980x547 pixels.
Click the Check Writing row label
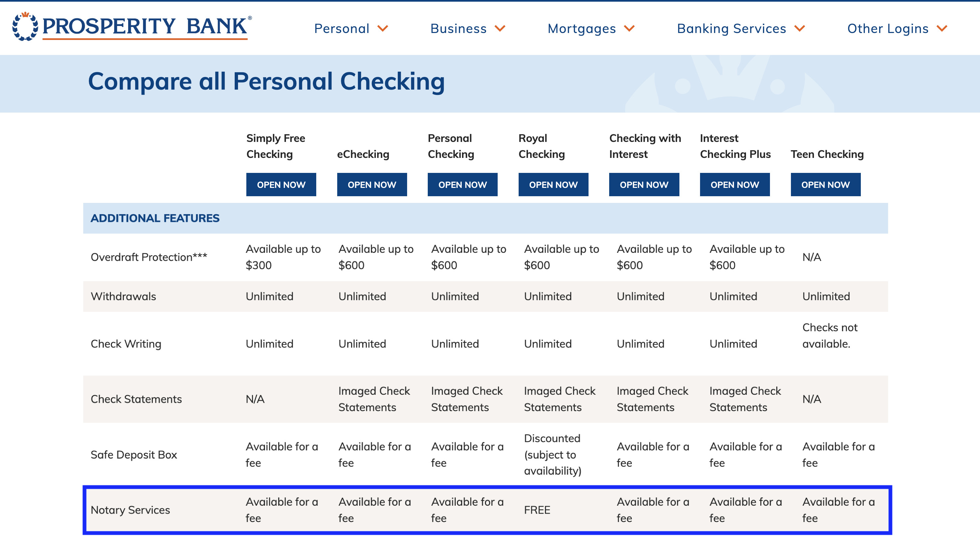point(126,344)
